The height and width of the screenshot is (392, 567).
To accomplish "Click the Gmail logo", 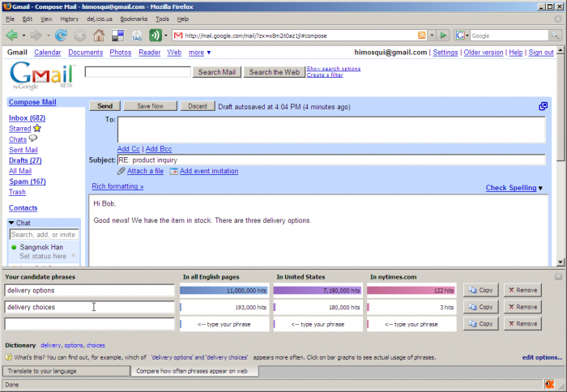I will coord(43,75).
